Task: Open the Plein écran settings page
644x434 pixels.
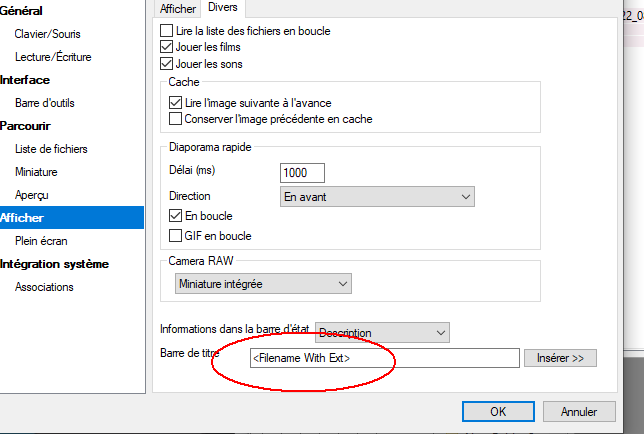Action: click(40, 241)
